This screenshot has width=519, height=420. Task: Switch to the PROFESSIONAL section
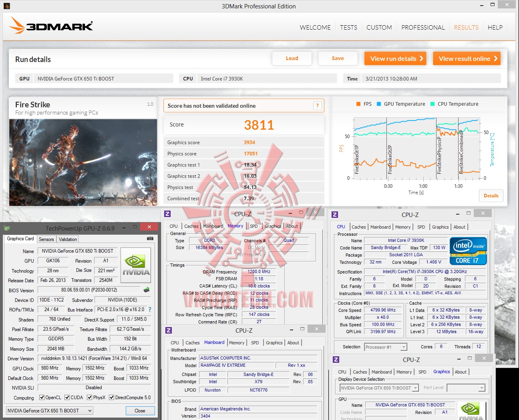pyautogui.click(x=423, y=27)
